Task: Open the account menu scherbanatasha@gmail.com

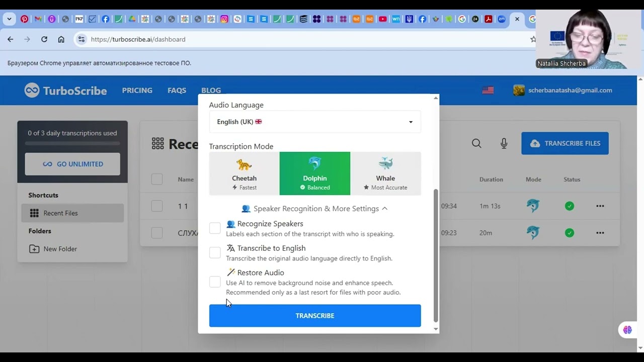Action: click(x=562, y=90)
